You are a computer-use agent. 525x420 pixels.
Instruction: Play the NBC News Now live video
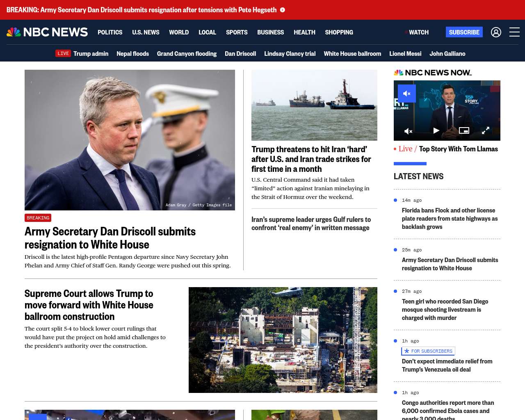coord(436,130)
